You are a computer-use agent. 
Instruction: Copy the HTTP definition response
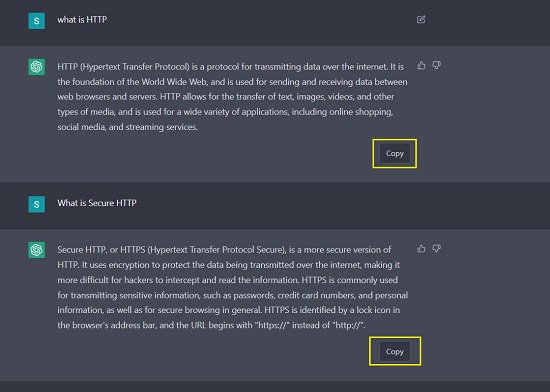(395, 153)
